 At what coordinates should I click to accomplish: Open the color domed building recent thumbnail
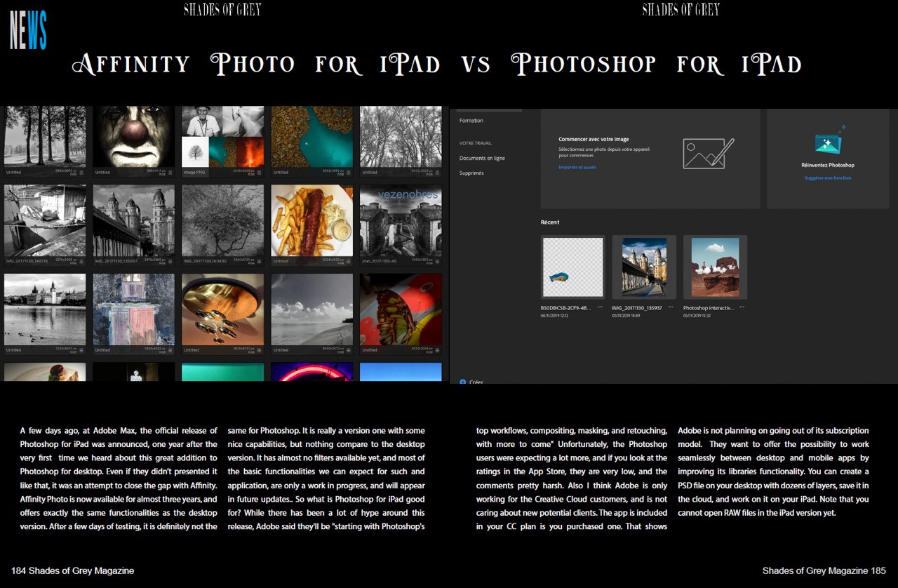(644, 267)
